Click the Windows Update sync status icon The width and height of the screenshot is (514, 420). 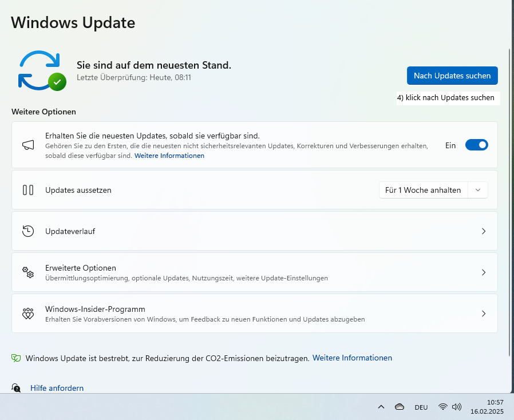(42, 70)
